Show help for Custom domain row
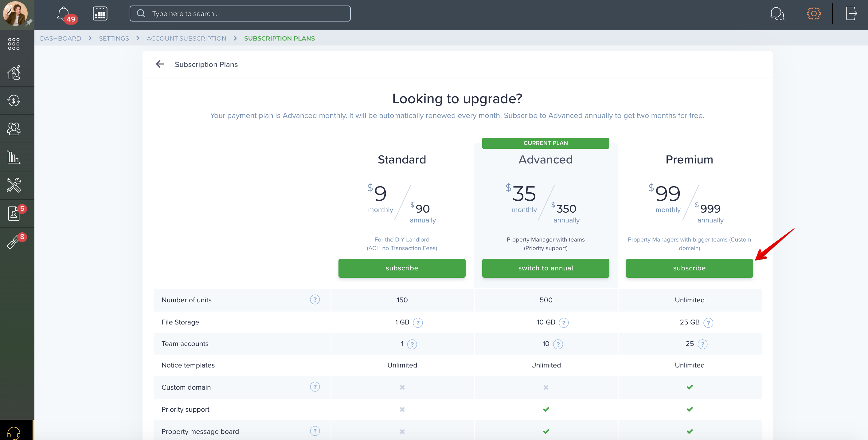This screenshot has width=868, height=440. point(315,387)
